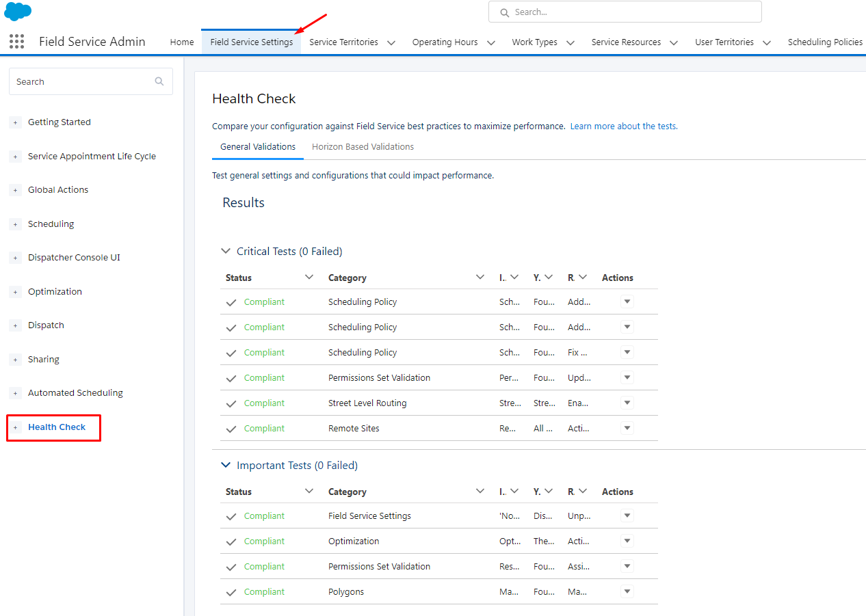
Task: Click checkmark icon in Polygons row
Action: coord(231,592)
